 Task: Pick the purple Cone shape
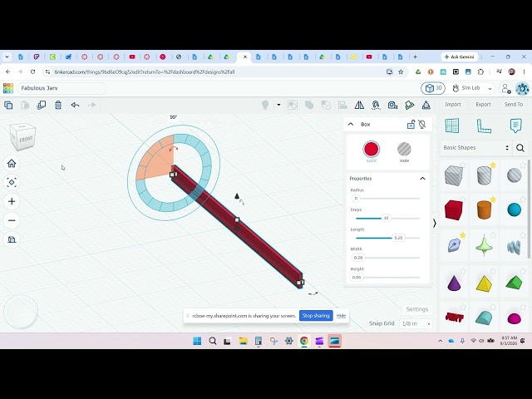454,283
